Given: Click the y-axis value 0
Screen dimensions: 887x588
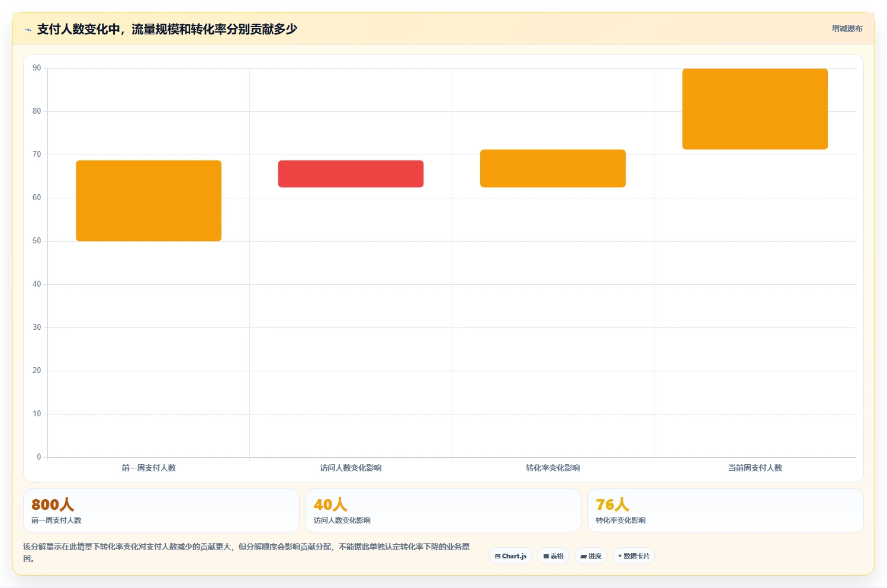Looking at the screenshot, I should tap(39, 457).
